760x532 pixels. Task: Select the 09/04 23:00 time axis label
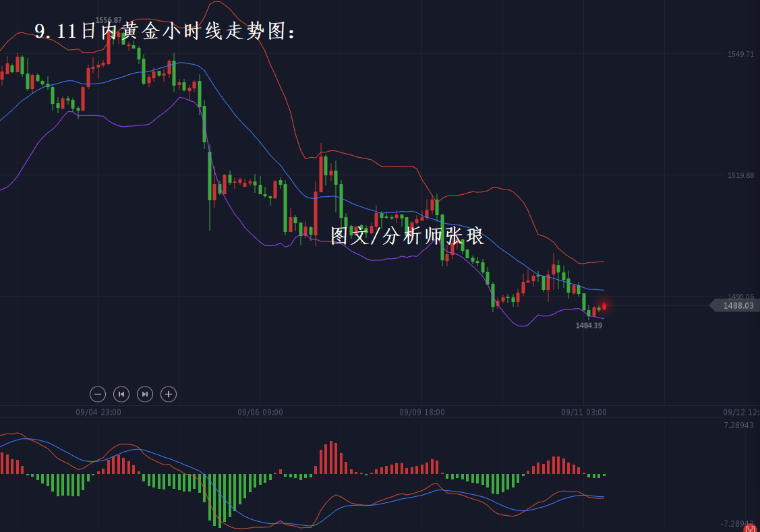(98, 412)
